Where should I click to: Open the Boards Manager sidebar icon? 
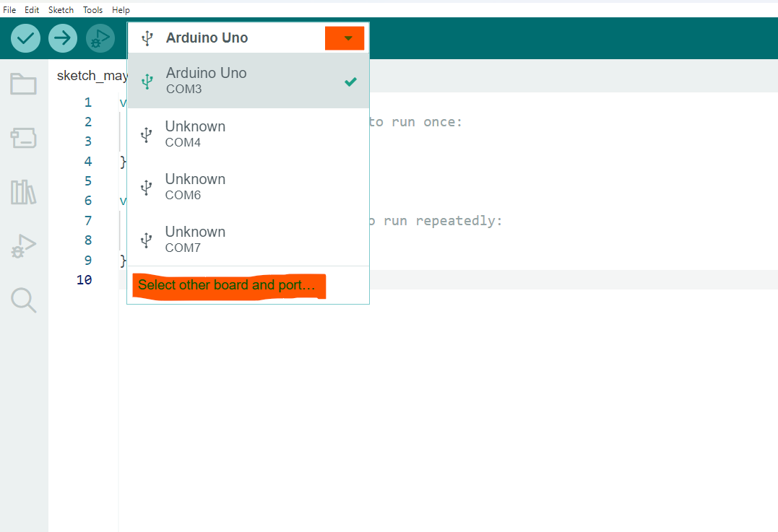coord(23,138)
